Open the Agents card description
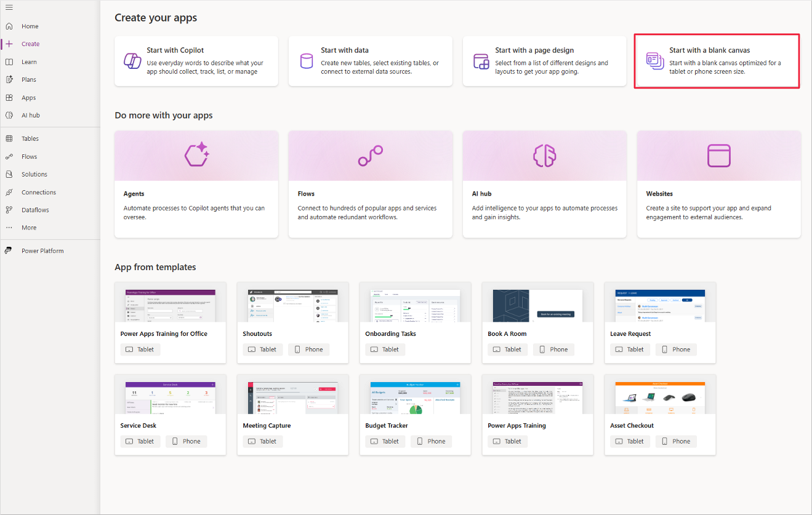This screenshot has height=515, width=812. coord(194,212)
